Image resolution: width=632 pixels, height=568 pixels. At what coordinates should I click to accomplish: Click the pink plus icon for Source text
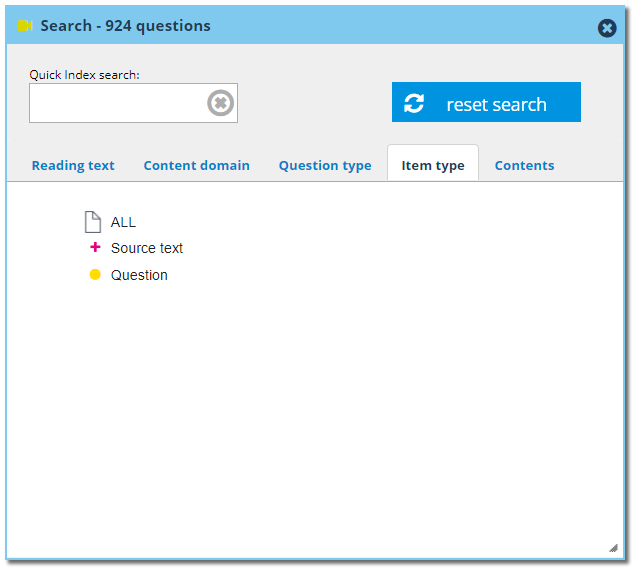95,247
